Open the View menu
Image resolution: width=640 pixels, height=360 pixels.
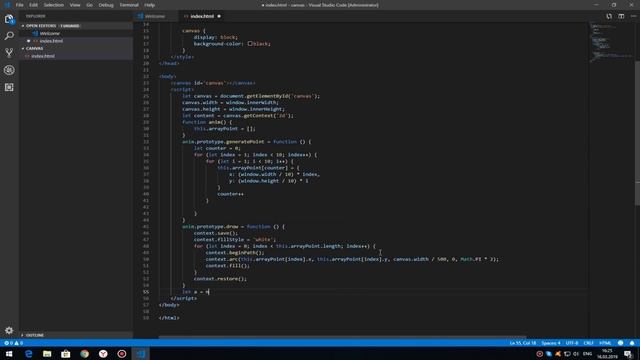click(75, 5)
